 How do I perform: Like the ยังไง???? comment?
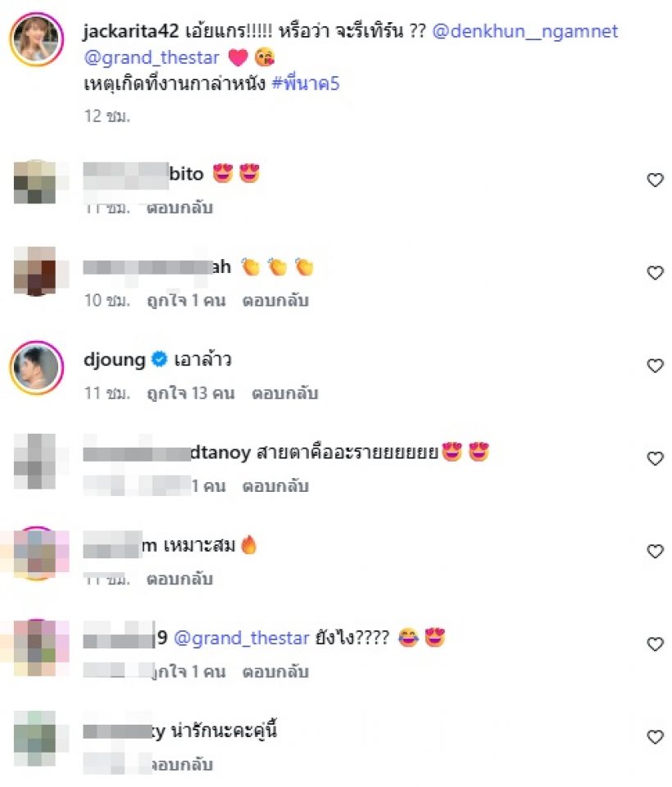655,644
